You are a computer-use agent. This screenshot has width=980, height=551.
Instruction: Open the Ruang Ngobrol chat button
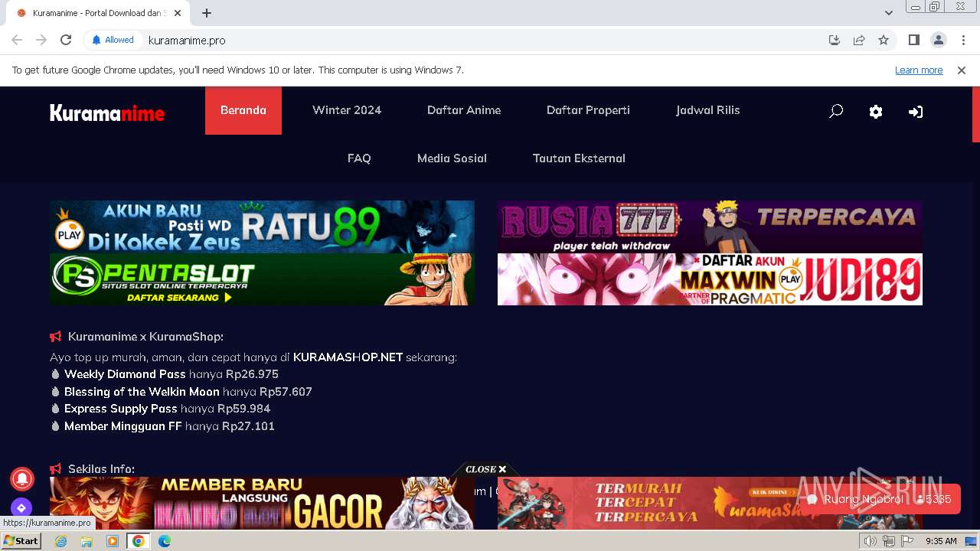[x=880, y=499]
